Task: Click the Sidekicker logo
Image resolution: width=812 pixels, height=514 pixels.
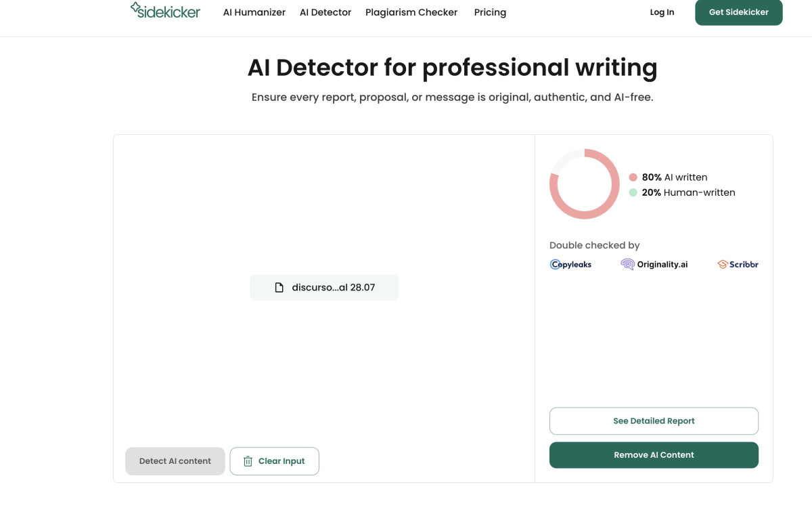Action: [165, 10]
